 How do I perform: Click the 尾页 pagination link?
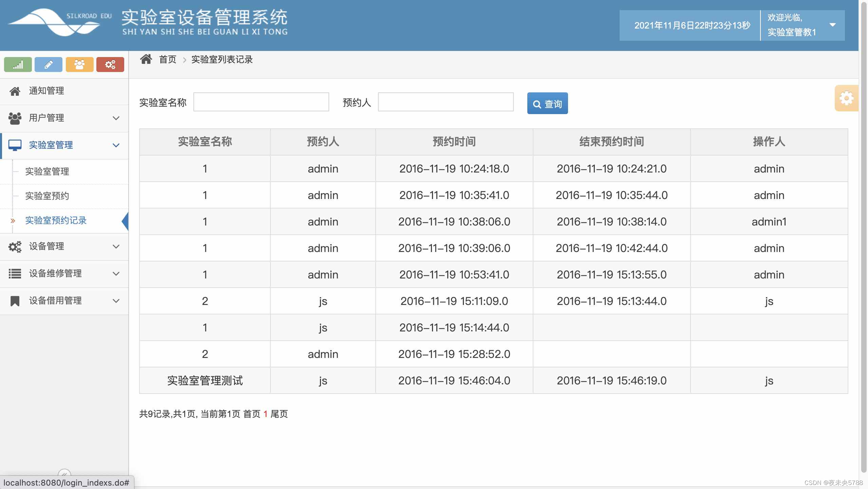(x=279, y=414)
